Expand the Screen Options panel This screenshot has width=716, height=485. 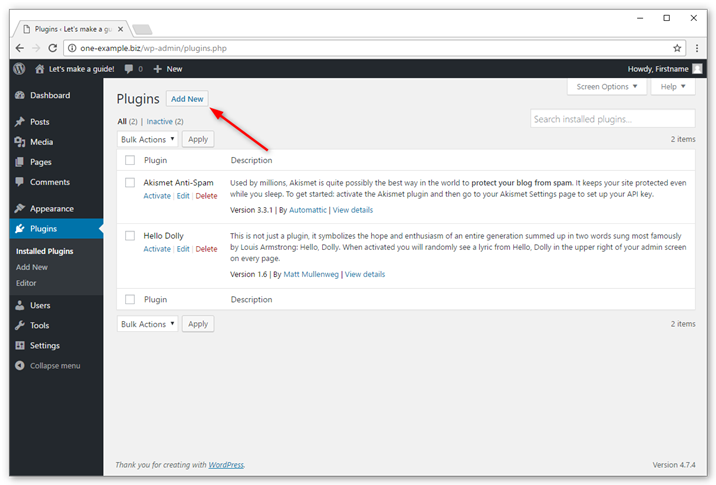[x=606, y=86]
